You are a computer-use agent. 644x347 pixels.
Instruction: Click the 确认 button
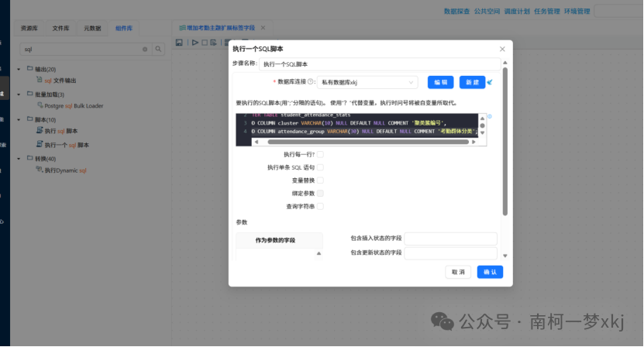pyautogui.click(x=490, y=272)
